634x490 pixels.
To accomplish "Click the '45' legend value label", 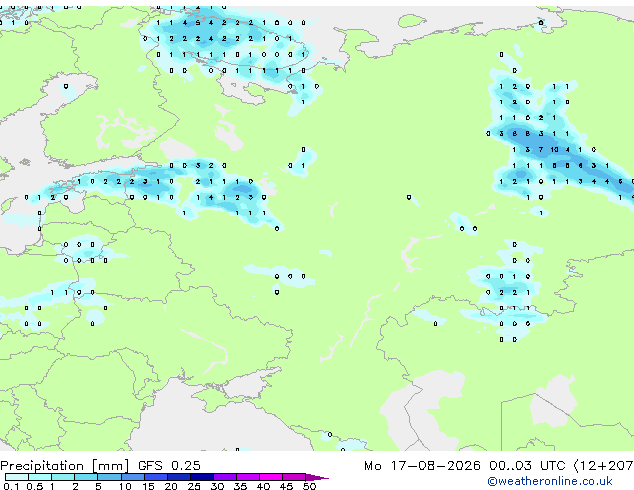I will tap(286, 486).
